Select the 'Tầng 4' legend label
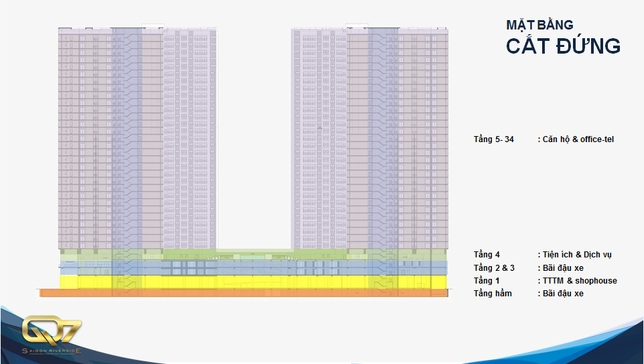The width and height of the screenshot is (644, 364). point(487,255)
